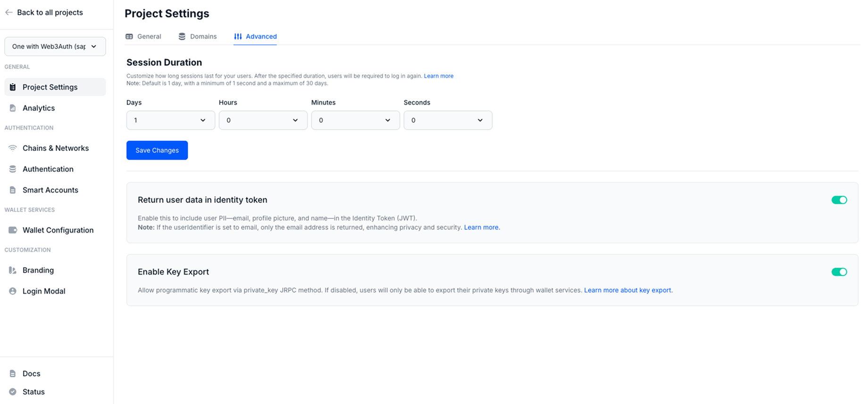Open the Docs item in sidebar
868x404 pixels.
[31, 373]
